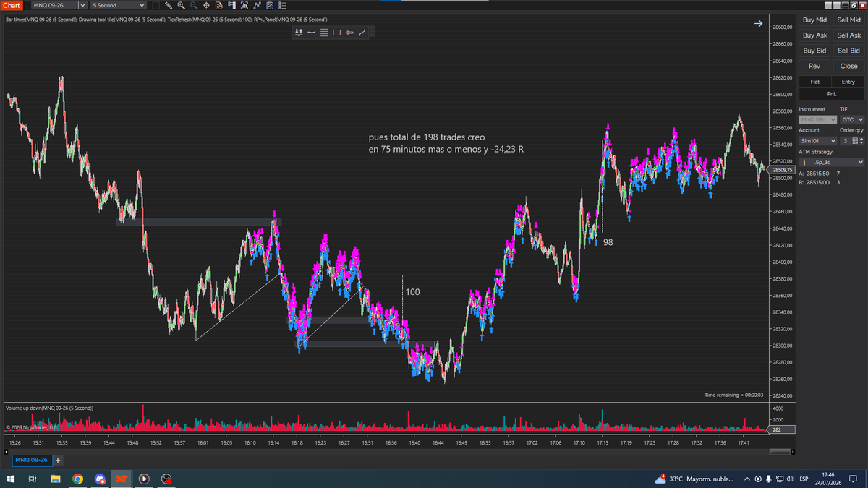The height and width of the screenshot is (488, 868).
Task: Open NinjaTrader taskbar icon
Action: click(122, 479)
